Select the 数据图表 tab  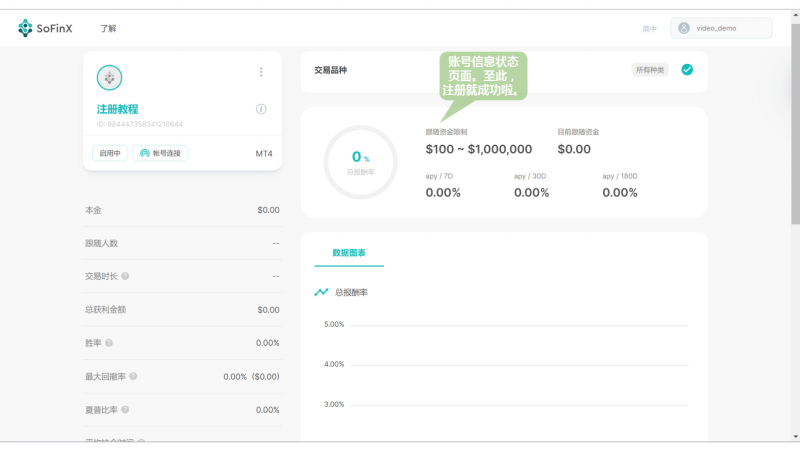[349, 253]
